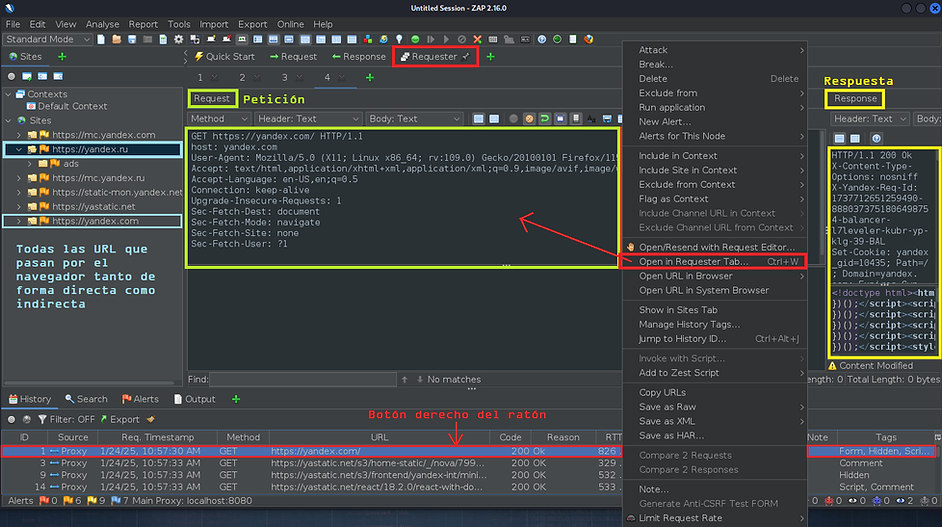
Task: Toggle the first view-layout button in the request toolbar
Action: [x=478, y=119]
